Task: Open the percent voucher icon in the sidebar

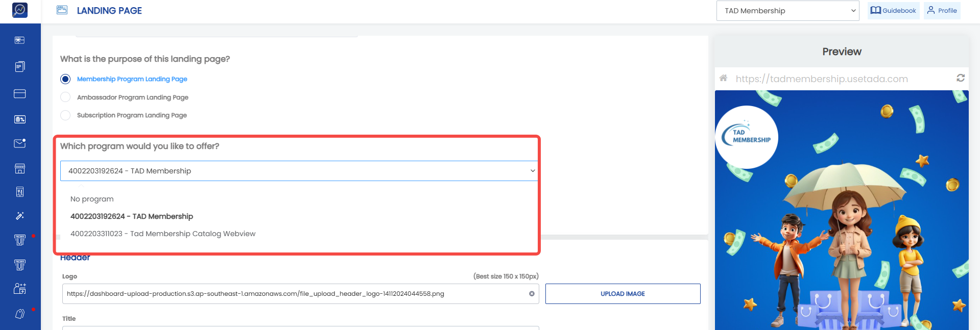Action: click(20, 119)
